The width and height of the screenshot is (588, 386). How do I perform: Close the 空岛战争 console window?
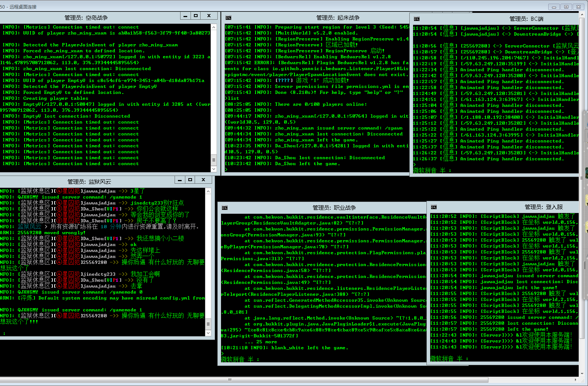[x=209, y=16]
